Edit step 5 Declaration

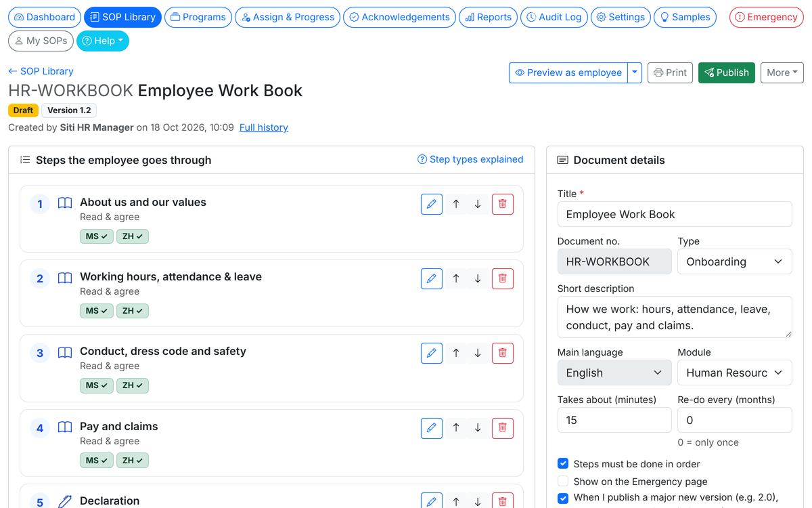click(x=432, y=501)
